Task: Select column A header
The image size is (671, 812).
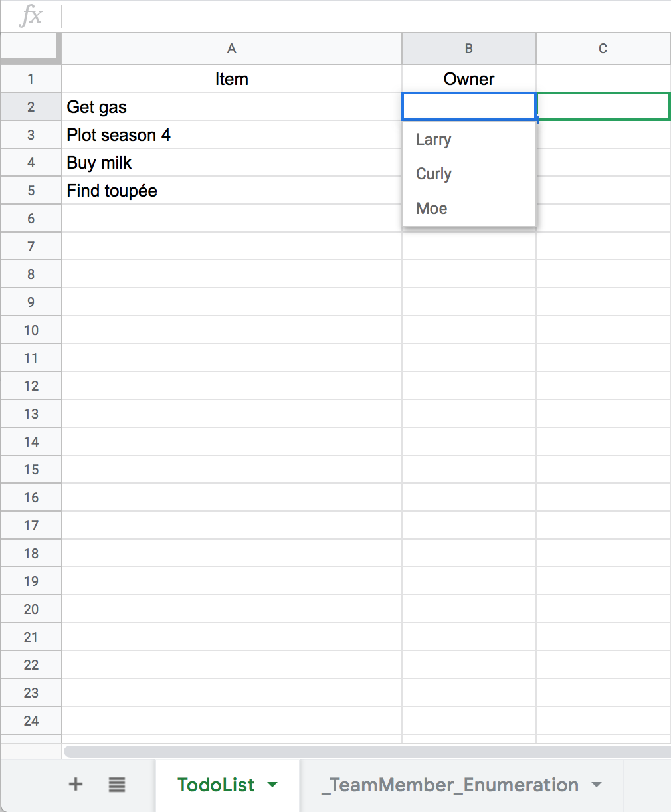Action: pos(231,49)
